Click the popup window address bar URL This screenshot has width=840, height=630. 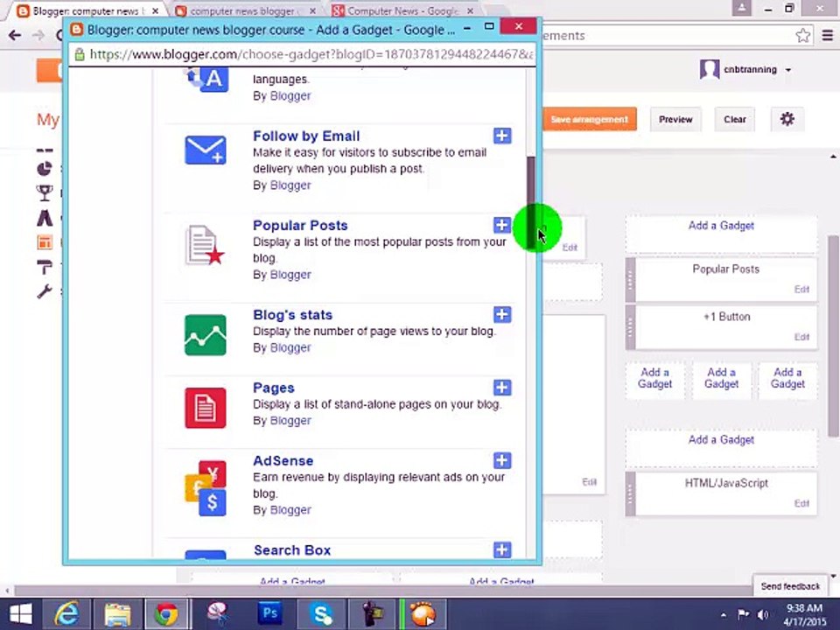click(311, 54)
